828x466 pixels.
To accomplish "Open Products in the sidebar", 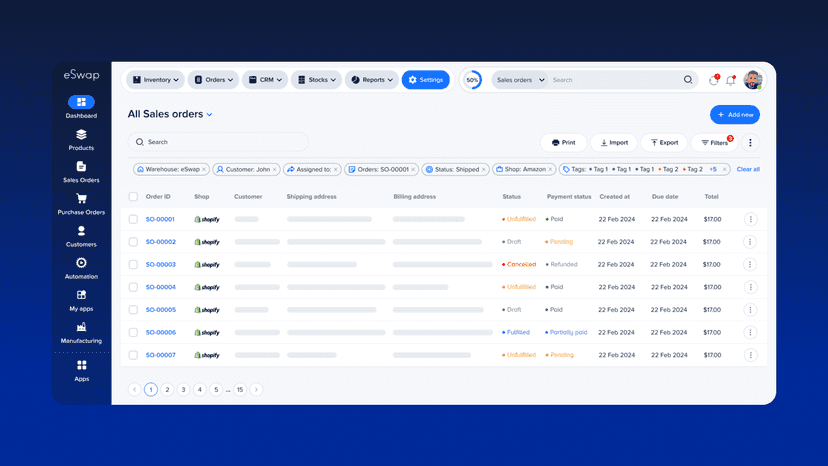I will 81,140.
